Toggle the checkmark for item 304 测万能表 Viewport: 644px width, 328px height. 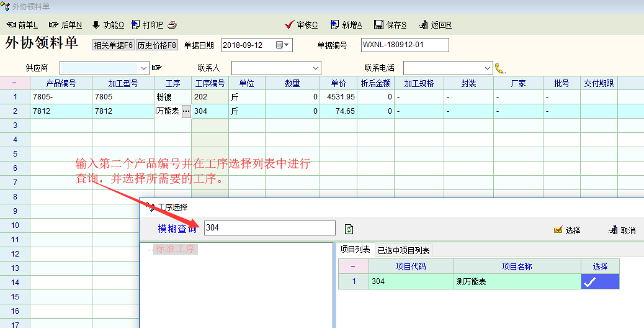[x=599, y=281]
